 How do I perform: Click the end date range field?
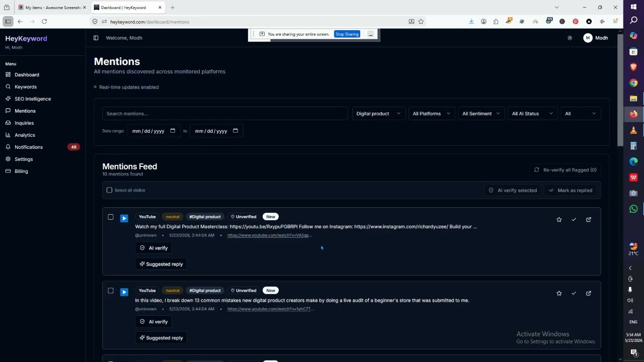216,131
